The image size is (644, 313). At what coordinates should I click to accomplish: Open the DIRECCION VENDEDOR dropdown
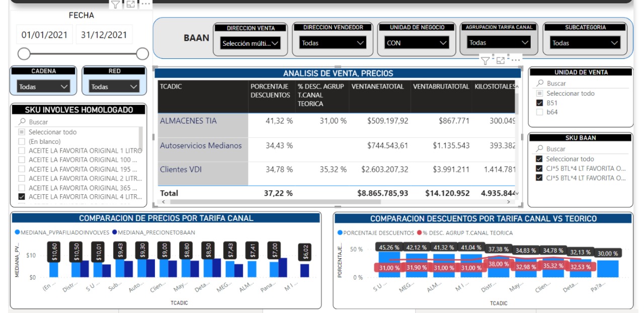pyautogui.click(x=333, y=43)
